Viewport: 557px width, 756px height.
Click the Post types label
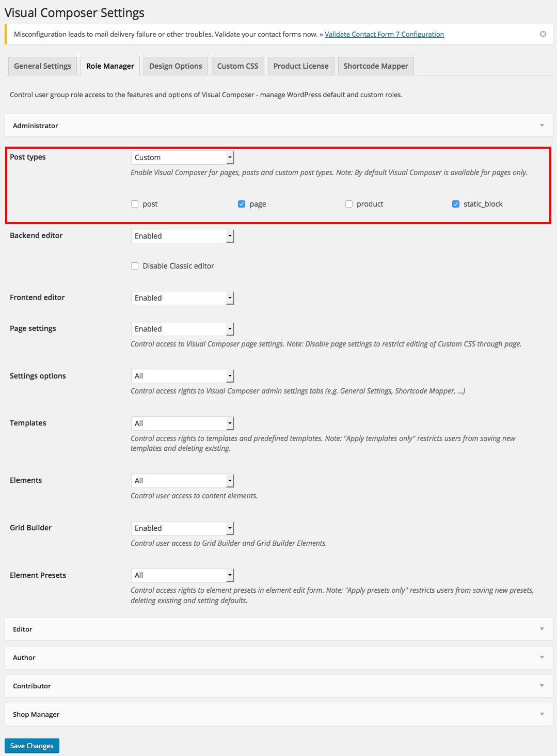(x=28, y=157)
